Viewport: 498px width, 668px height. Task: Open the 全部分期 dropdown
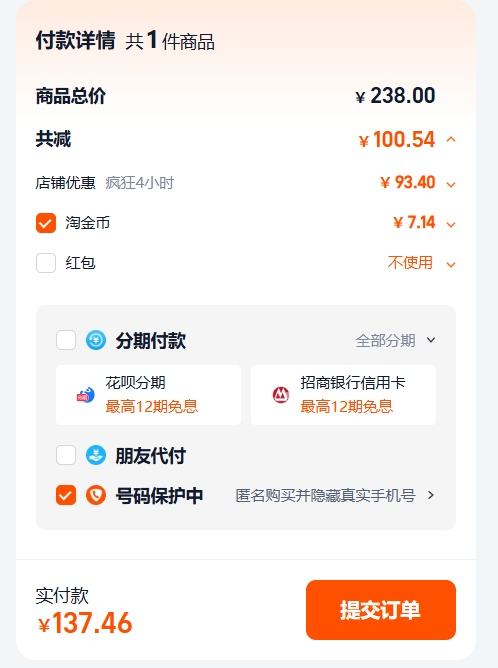395,340
